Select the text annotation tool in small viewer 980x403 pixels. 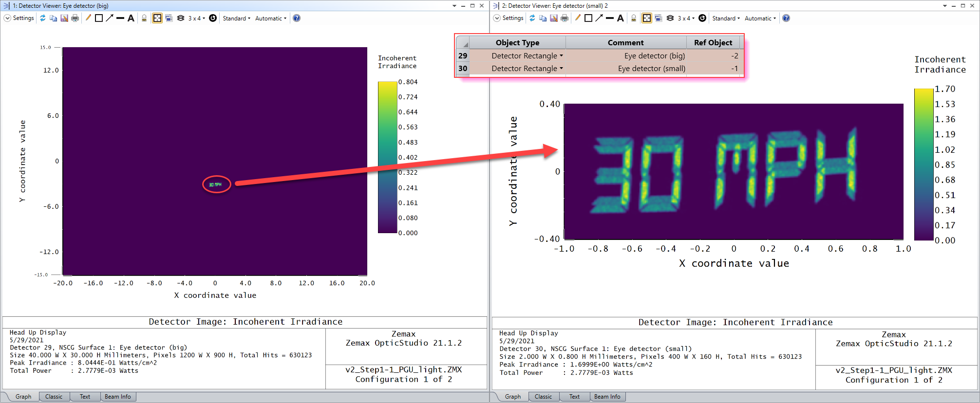[x=621, y=18]
